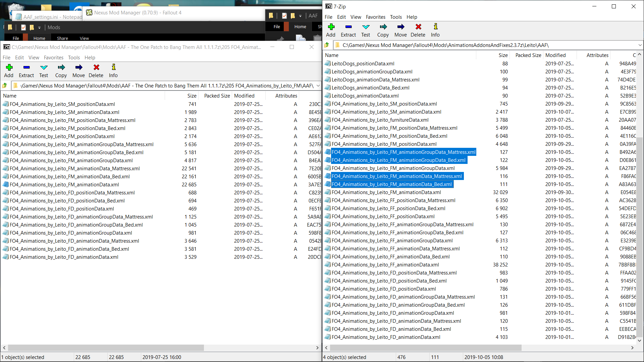The width and height of the screenshot is (644, 362).
Task: Open File menu in right 7-Zip window
Action: (x=328, y=17)
